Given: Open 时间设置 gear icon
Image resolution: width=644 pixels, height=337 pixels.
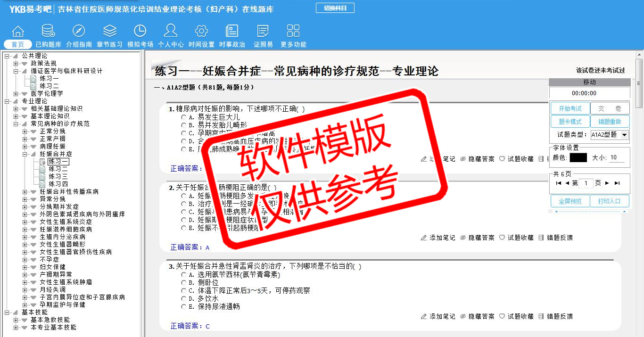Looking at the screenshot, I should tap(201, 31).
